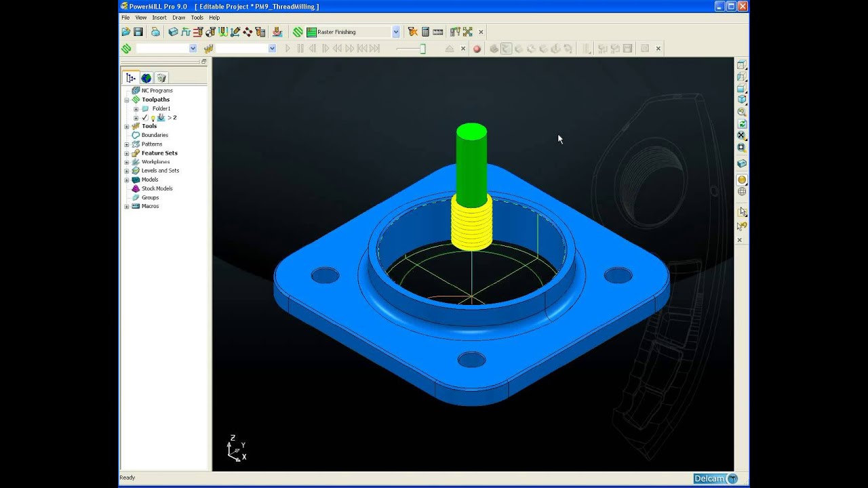Screen dimensions: 868x488
Task: Step the simulation back one move
Action: pyautogui.click(x=313, y=49)
